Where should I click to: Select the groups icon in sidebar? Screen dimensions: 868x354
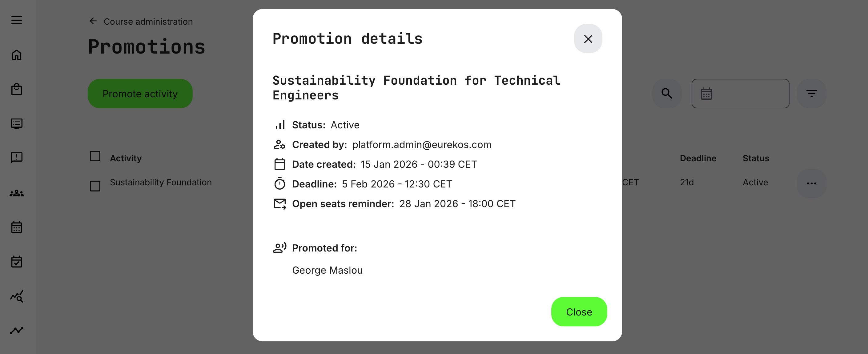(x=16, y=193)
